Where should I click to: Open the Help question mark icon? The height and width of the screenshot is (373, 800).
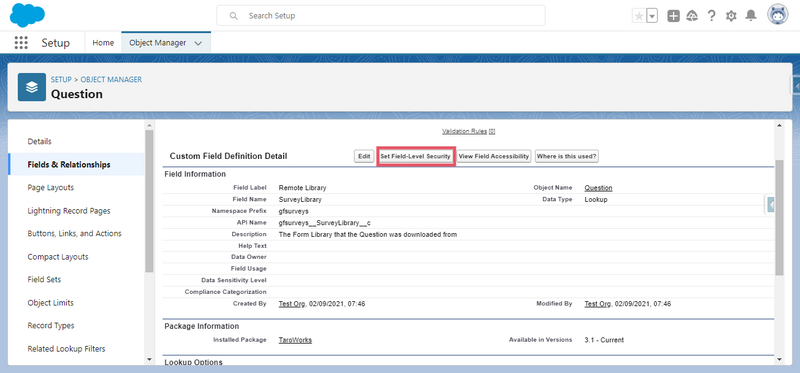711,16
